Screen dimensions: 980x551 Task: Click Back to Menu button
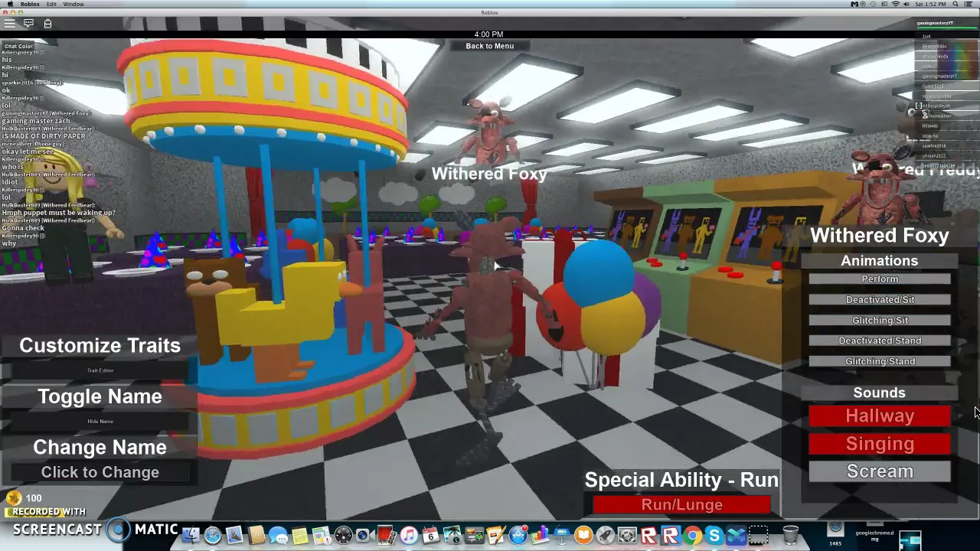(490, 46)
